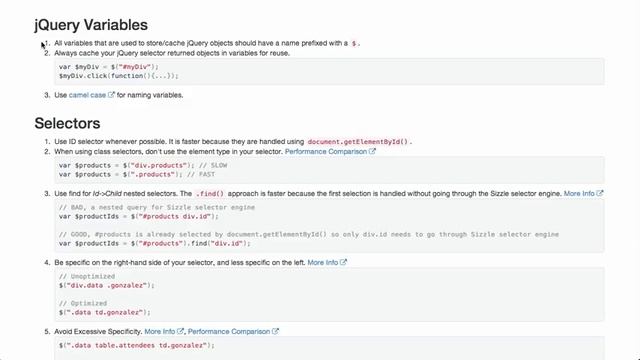Click the inline code '.find()'
This screenshot has height=360, width=640.
(x=210, y=193)
